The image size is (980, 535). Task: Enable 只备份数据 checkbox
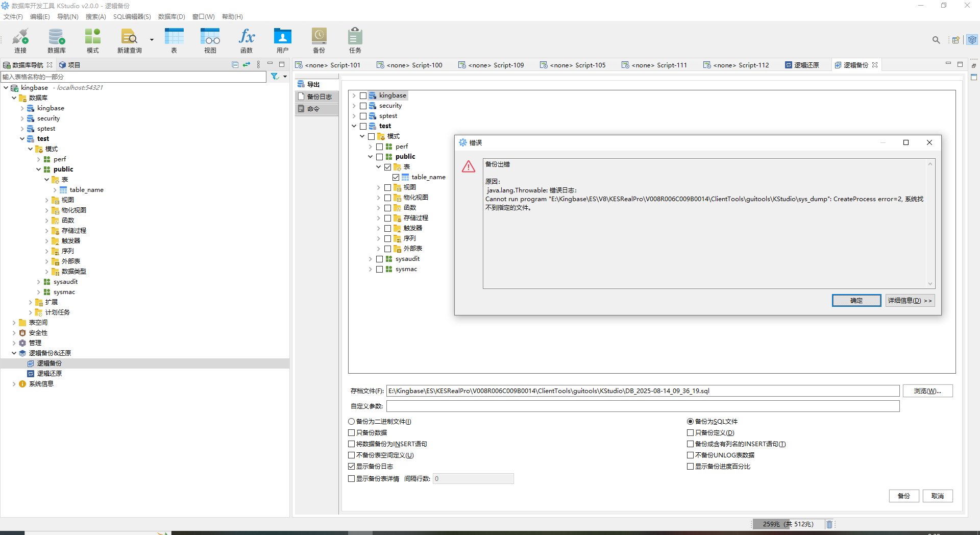coord(352,433)
